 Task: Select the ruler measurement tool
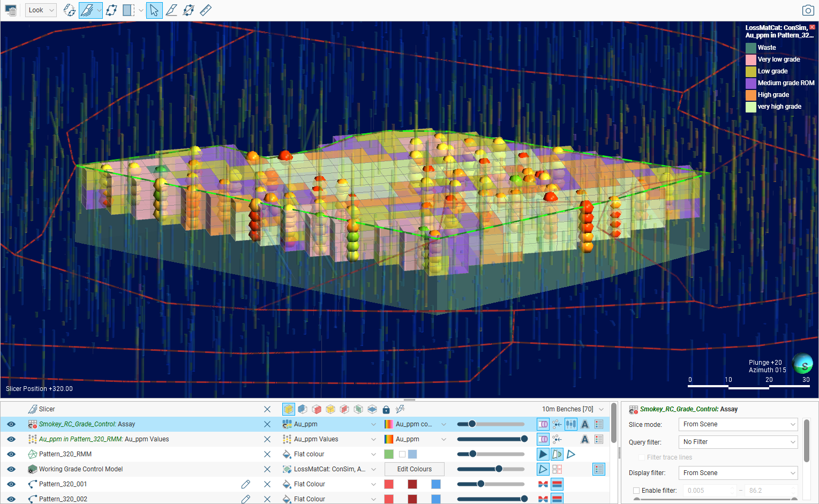[x=206, y=10]
